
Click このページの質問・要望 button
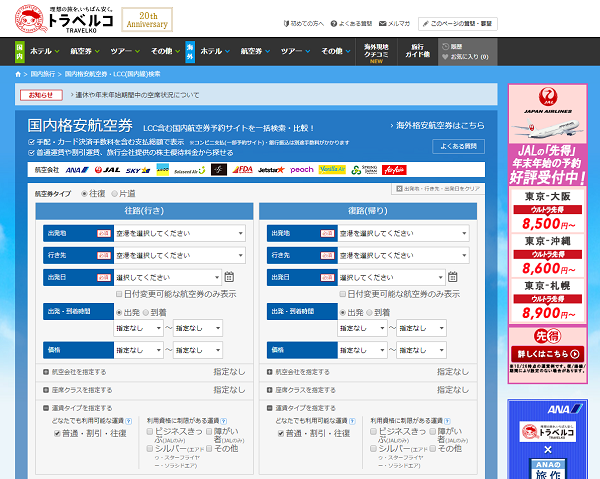(458, 24)
